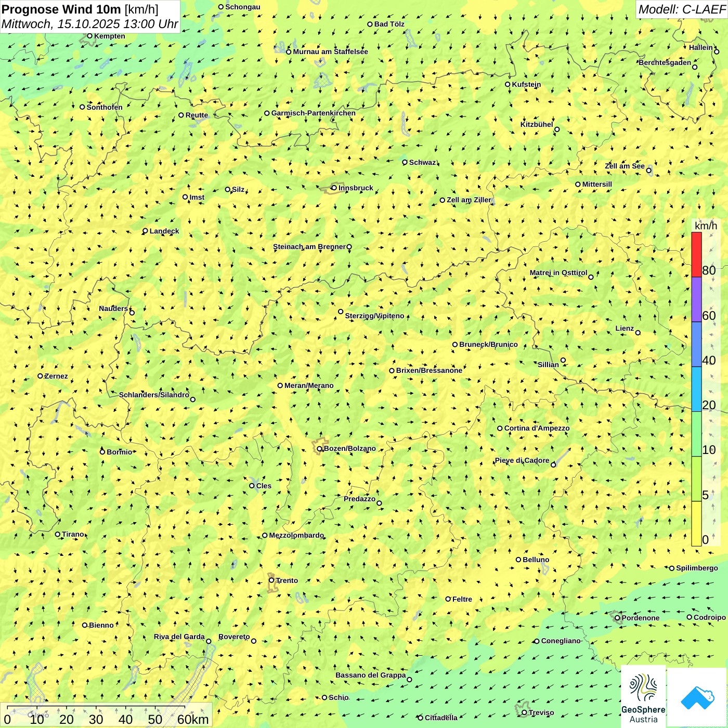Click the 'Predazzo' town label
Viewport: 728px width, 728px height.
pyautogui.click(x=359, y=499)
